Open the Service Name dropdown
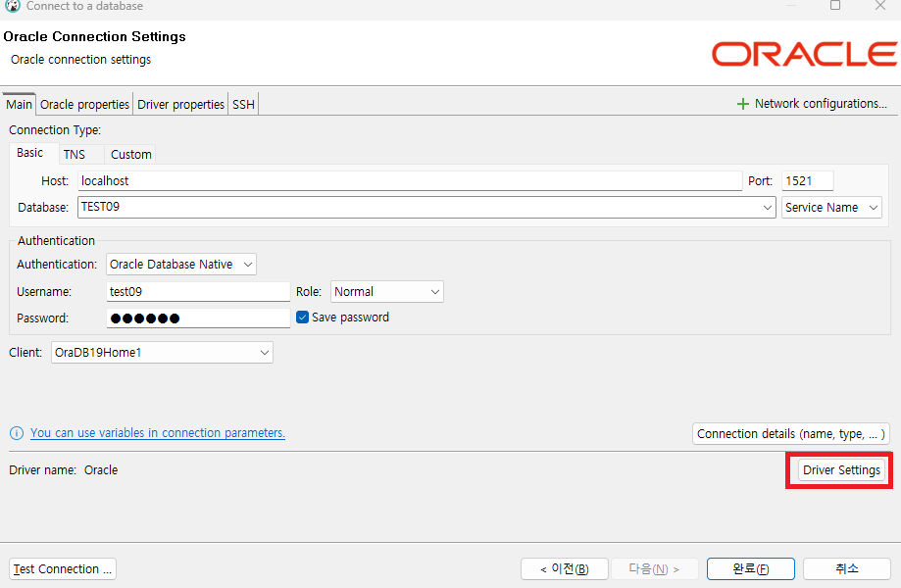 point(831,208)
